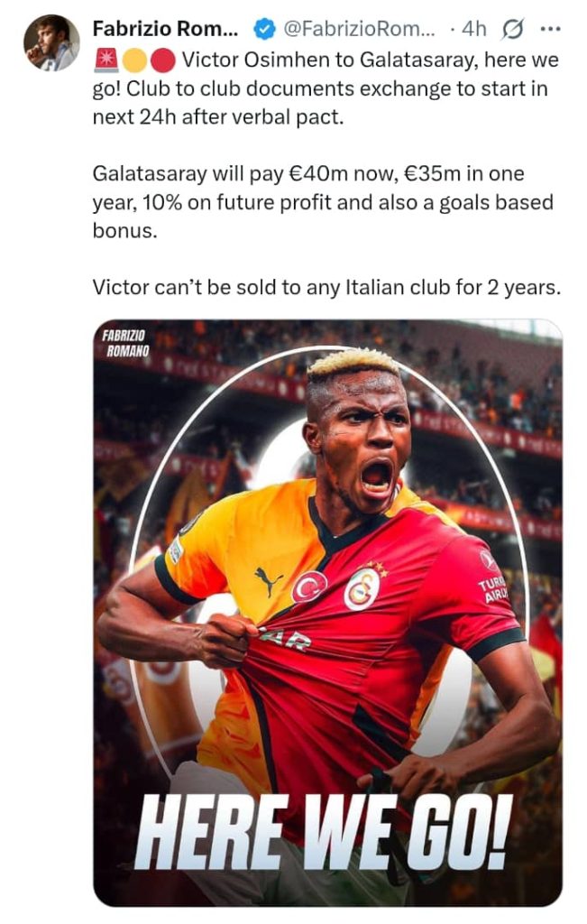Click the blue verified checkmark badge
Screen dimensions: 587x924
pyautogui.click(x=264, y=29)
